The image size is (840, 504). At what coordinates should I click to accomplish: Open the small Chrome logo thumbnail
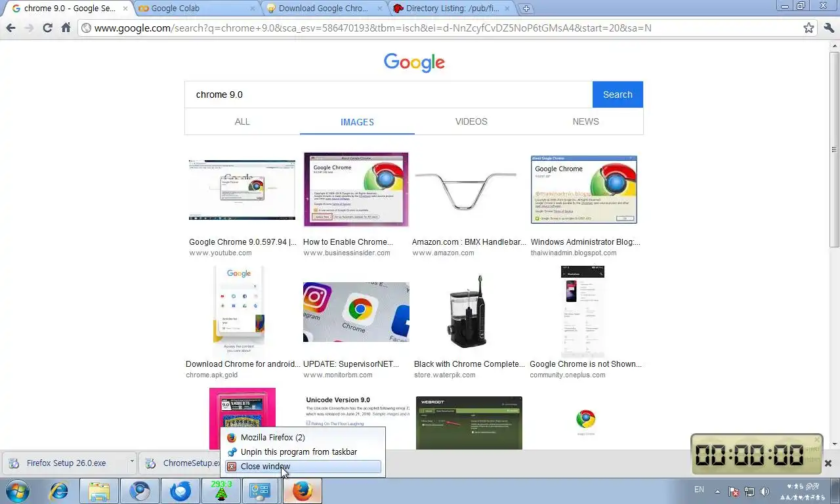click(x=585, y=420)
